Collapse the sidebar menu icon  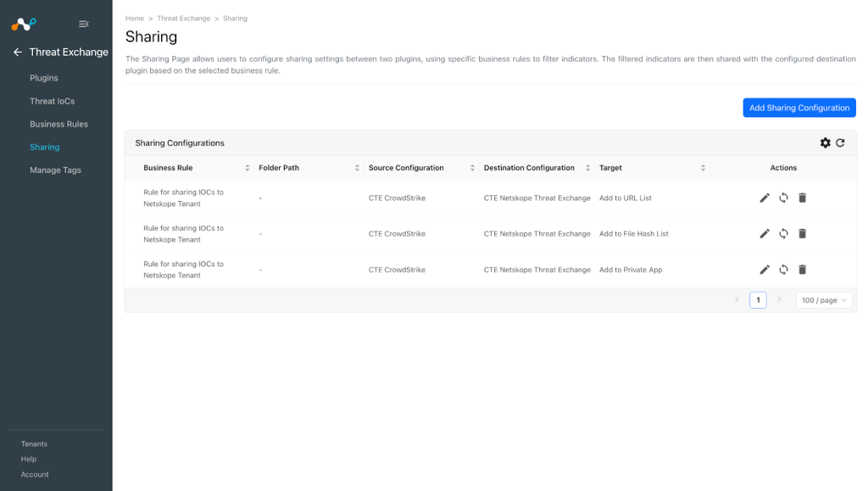[84, 24]
